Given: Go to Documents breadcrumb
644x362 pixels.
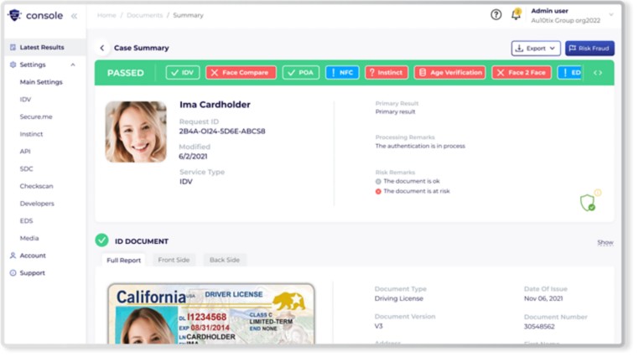Looking at the screenshot, I should tap(144, 15).
